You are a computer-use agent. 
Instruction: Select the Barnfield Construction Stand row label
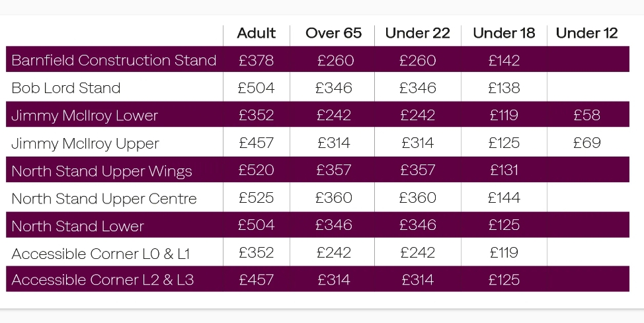pyautogui.click(x=114, y=61)
